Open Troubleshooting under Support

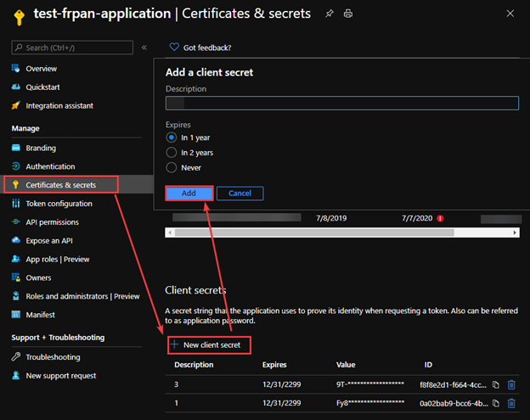(53, 357)
